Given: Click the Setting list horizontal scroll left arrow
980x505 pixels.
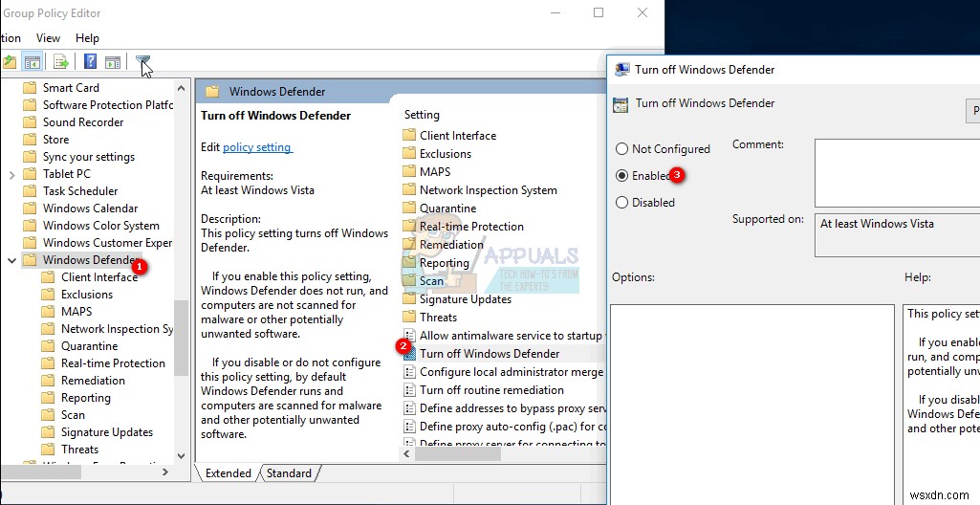Looking at the screenshot, I should (407, 453).
